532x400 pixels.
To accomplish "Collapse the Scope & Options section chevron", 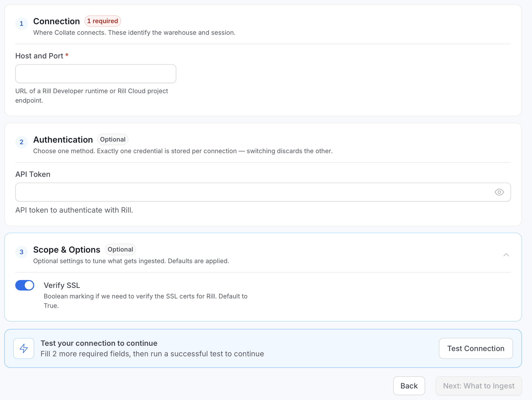I will tap(506, 255).
